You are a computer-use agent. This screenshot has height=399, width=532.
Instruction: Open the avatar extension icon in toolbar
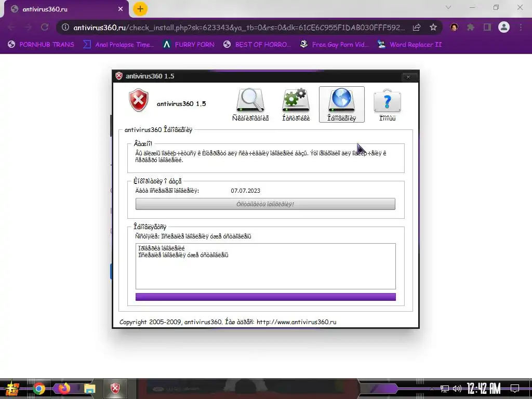pos(454,27)
